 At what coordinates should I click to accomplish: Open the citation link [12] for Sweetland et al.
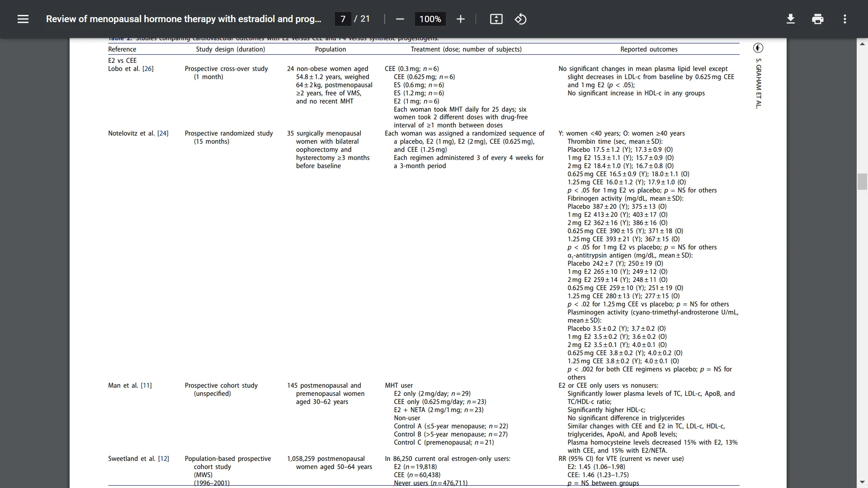pyautogui.click(x=163, y=459)
